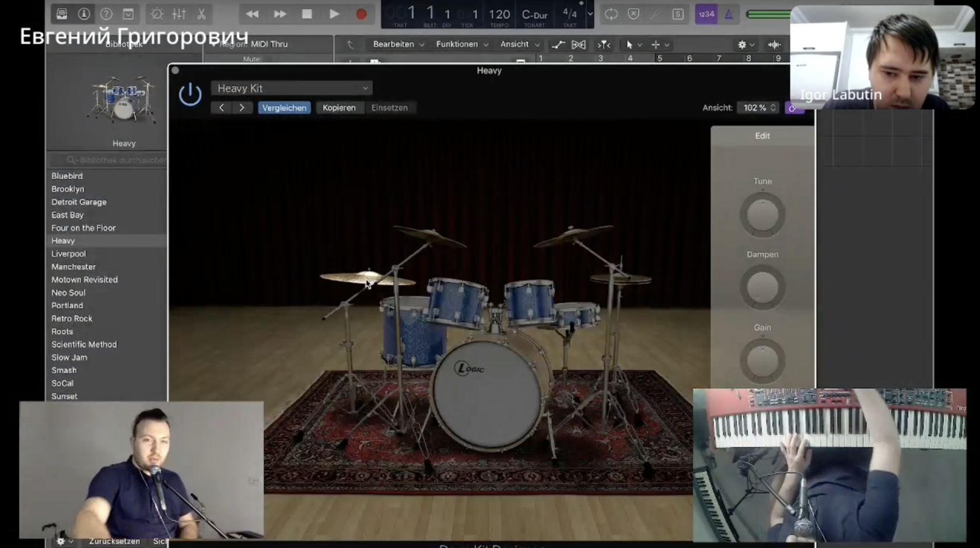Open the Library panel icon
The width and height of the screenshot is (980, 548).
click(61, 13)
